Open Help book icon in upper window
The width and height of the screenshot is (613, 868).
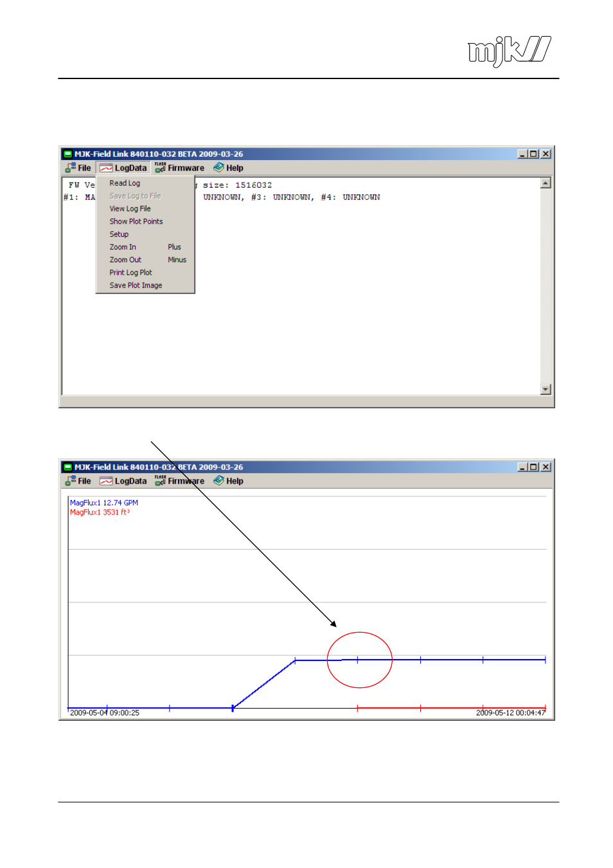pyautogui.click(x=219, y=168)
